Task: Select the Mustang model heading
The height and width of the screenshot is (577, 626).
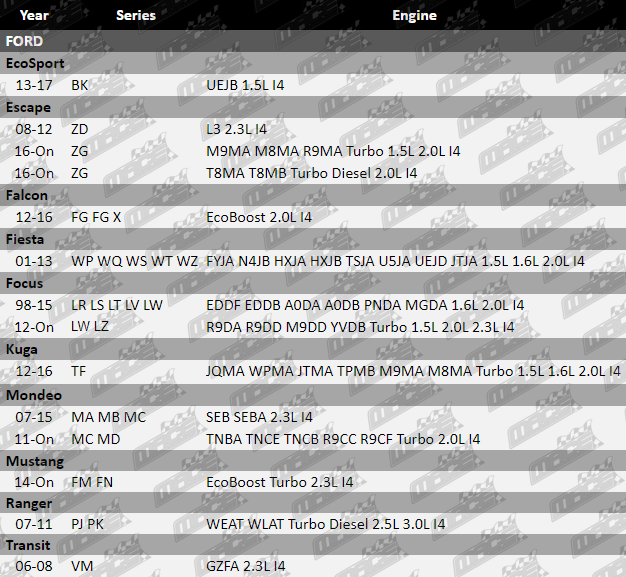Action: click(35, 461)
